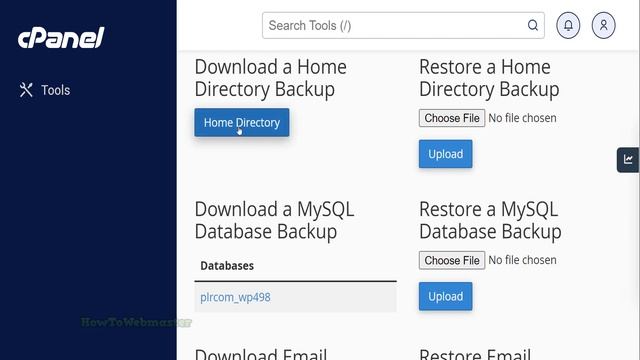Click the Download a Home Directory Backup heading

[271, 78]
